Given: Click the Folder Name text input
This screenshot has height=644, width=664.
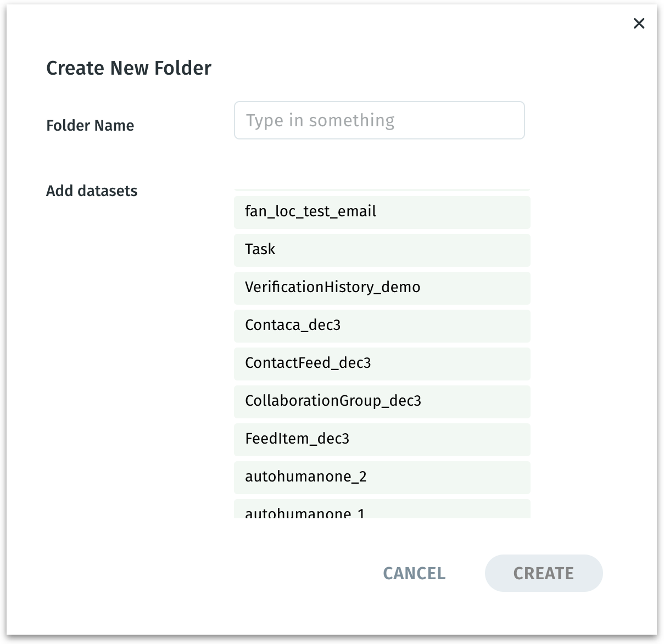Looking at the screenshot, I should tap(379, 120).
